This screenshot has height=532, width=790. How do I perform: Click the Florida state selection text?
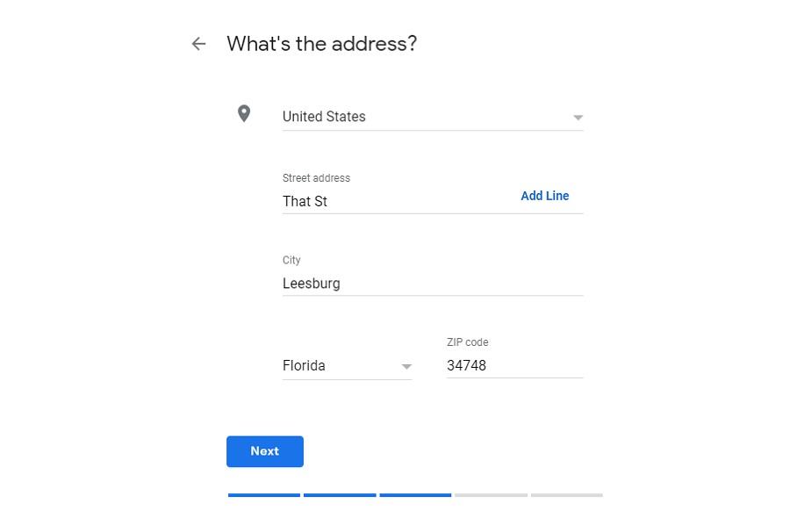305,366
